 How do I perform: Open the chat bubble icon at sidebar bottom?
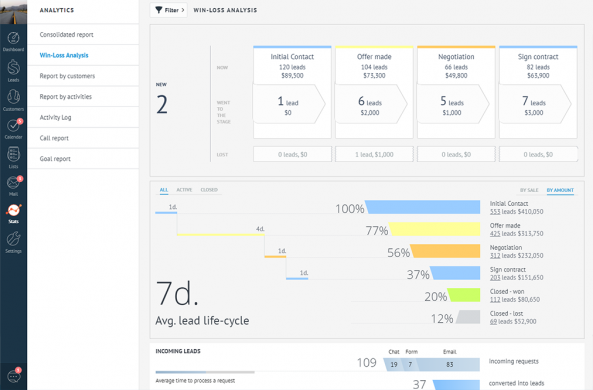(14, 376)
